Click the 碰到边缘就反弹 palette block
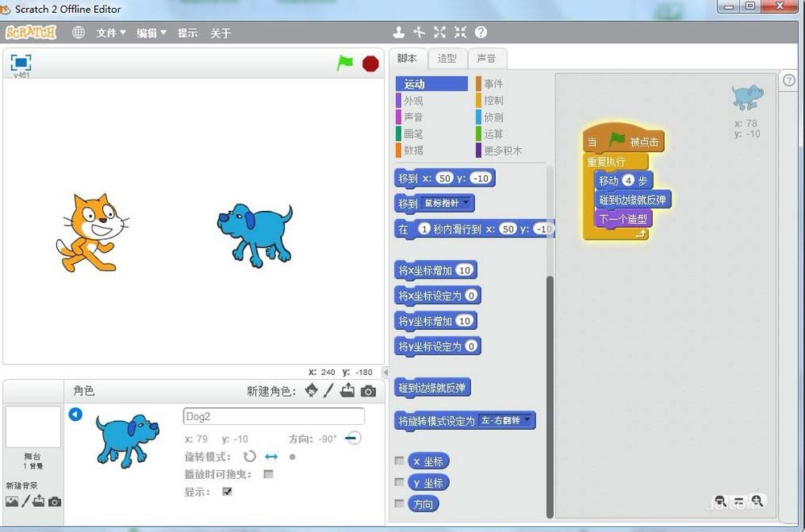Image resolution: width=805 pixels, height=532 pixels. click(432, 388)
